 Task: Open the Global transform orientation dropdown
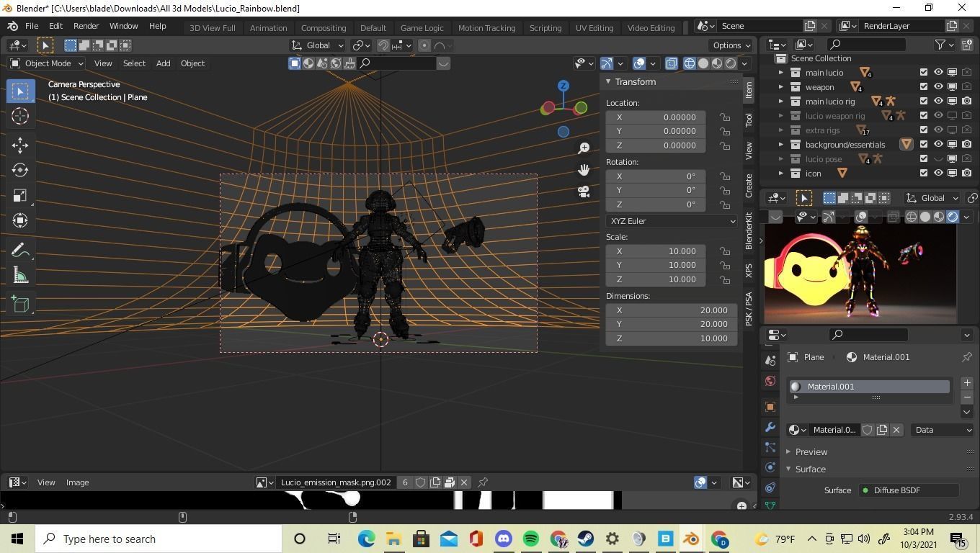tap(318, 45)
